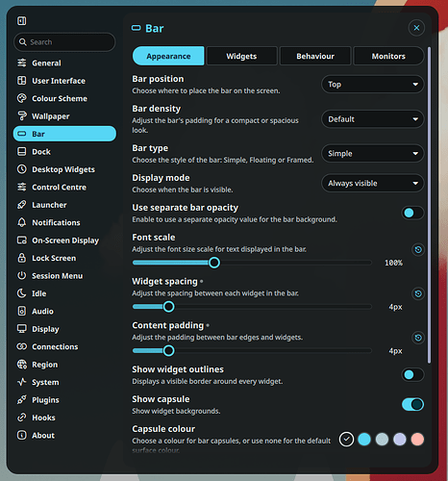
Task: Open Notifications settings via bell icon
Action: (22, 222)
